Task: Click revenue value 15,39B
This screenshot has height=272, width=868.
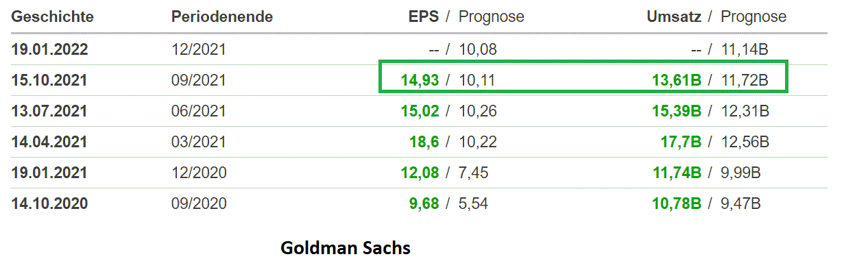Action: 677,111
